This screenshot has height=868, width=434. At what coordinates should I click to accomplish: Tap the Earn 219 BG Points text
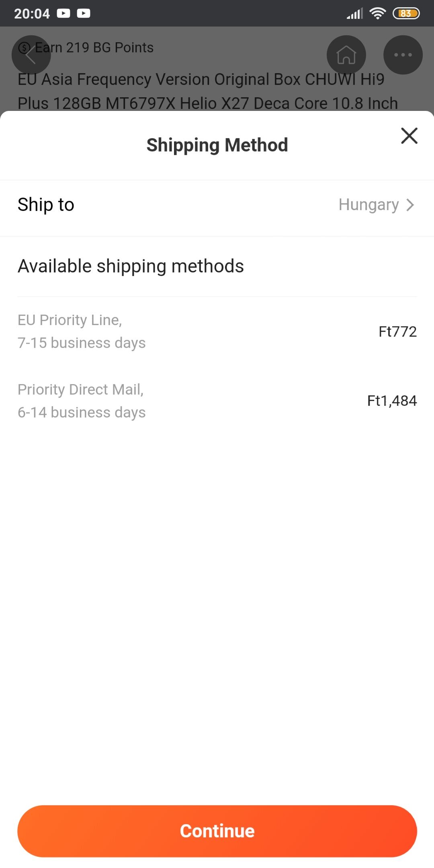tap(94, 48)
